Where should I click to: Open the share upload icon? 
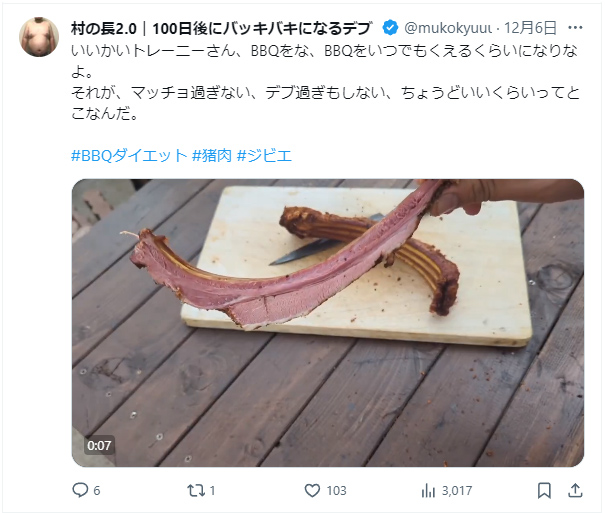[x=575, y=490]
